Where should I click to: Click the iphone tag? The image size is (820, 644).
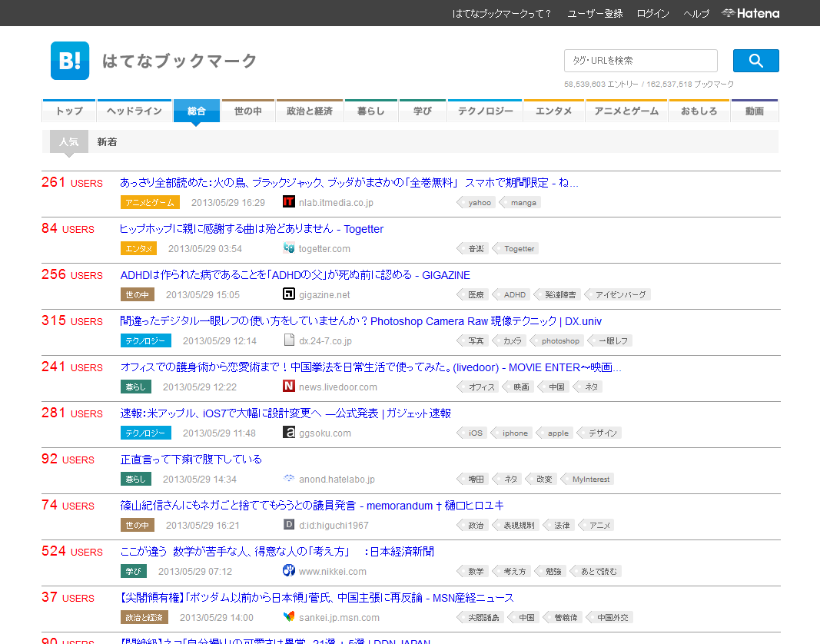pyautogui.click(x=512, y=433)
